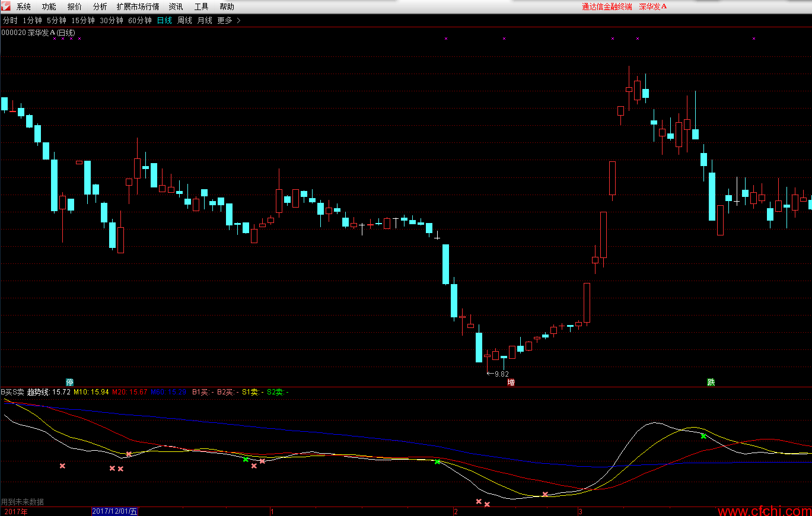
Task: Click the 趋势线: 15.72 value
Action: pyautogui.click(x=49, y=392)
